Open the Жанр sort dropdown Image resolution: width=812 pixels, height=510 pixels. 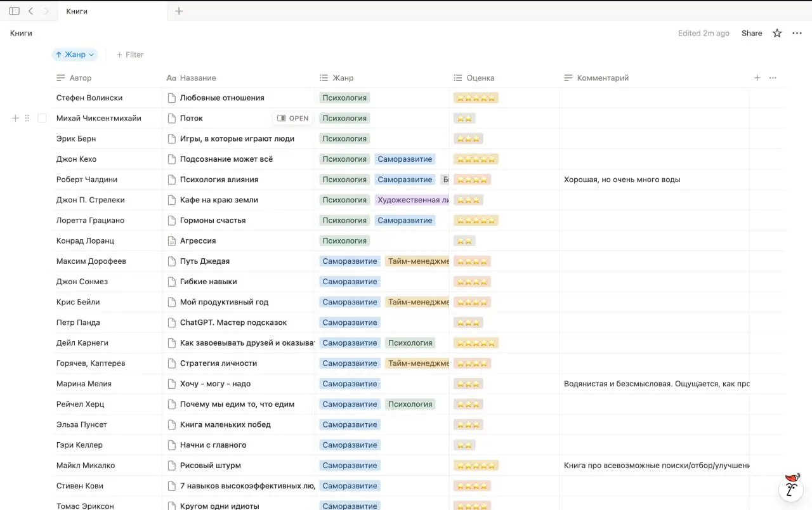point(75,55)
